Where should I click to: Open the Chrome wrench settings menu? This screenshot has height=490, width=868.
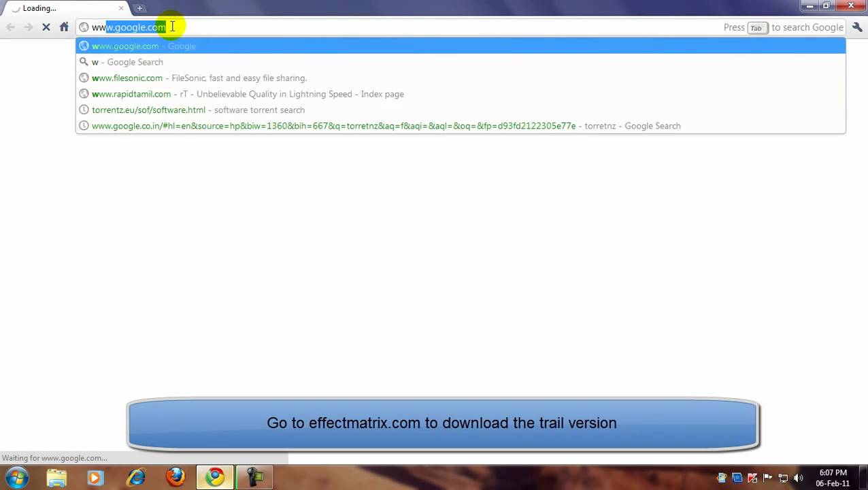tap(856, 27)
